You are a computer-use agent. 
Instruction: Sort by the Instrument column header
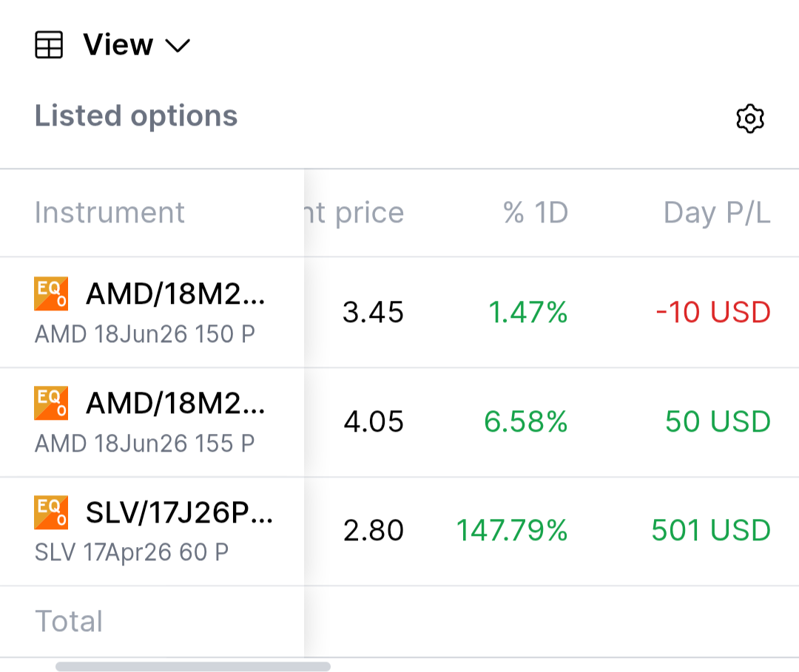[x=109, y=213]
